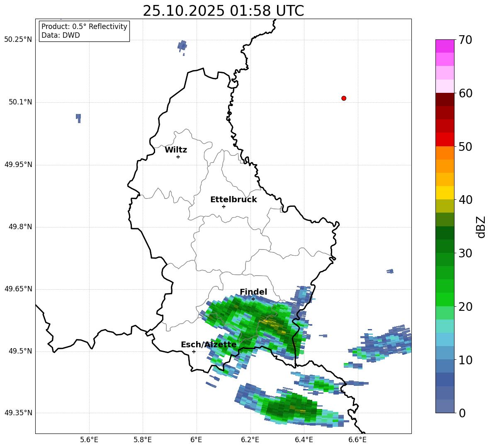
Task: Click the 25.10.2025 01:58 UTC title
Action: [x=223, y=11]
